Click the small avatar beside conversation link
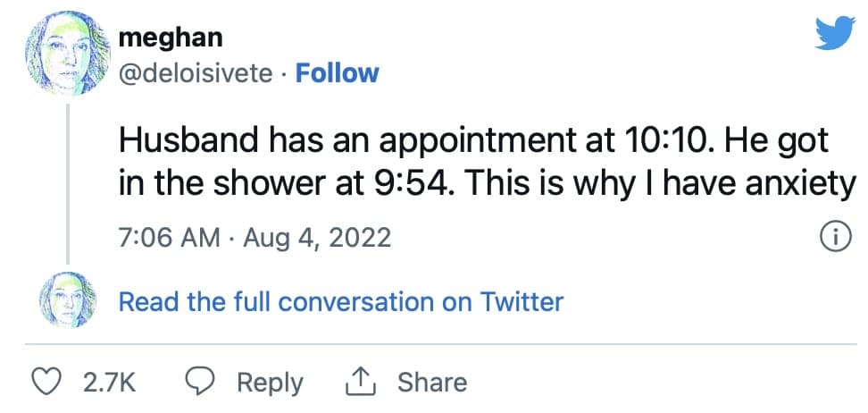The height and width of the screenshot is (413, 868). tap(68, 299)
